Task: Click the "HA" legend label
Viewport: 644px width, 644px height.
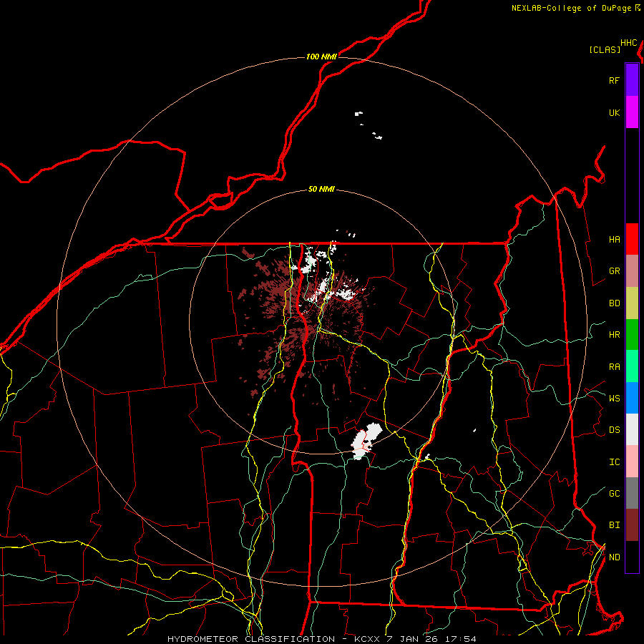Action: [x=614, y=240]
